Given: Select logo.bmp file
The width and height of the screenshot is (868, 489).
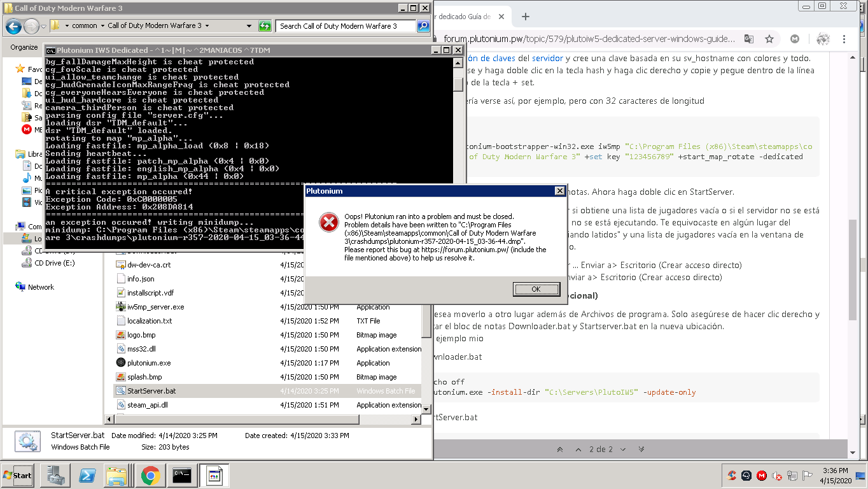Looking at the screenshot, I should [x=141, y=335].
